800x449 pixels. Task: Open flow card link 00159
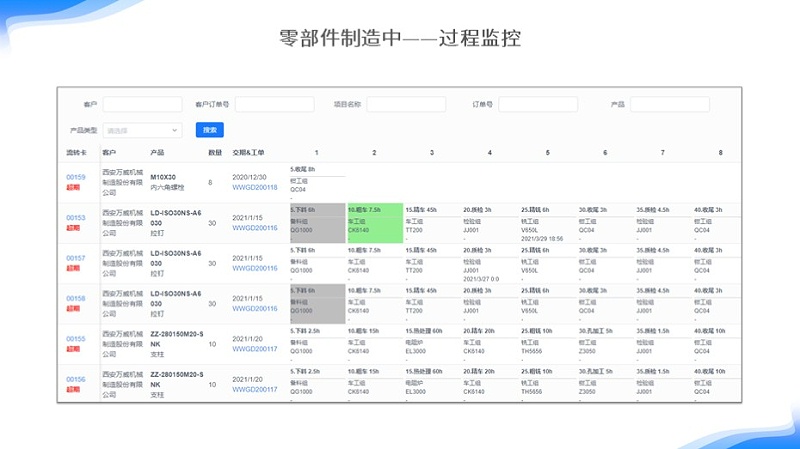point(76,177)
